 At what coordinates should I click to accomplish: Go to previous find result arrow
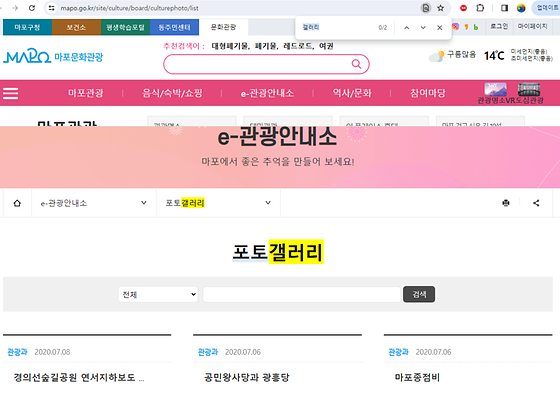pyautogui.click(x=406, y=27)
